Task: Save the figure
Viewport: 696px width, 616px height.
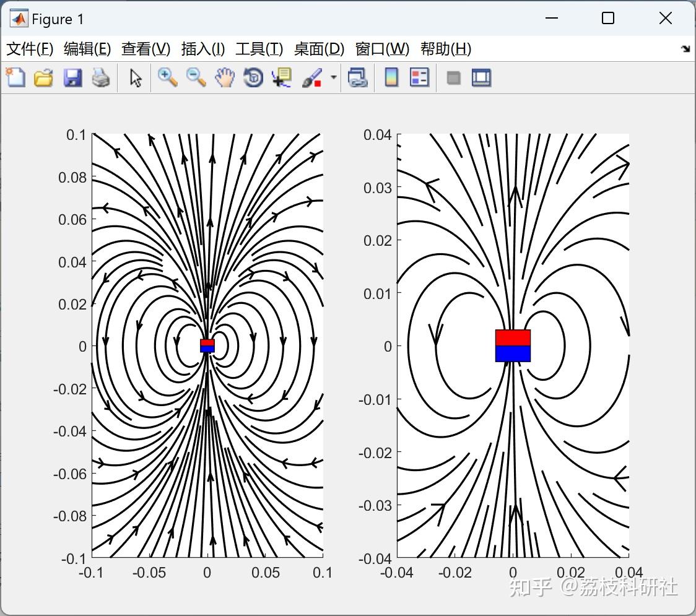Action: [72, 77]
